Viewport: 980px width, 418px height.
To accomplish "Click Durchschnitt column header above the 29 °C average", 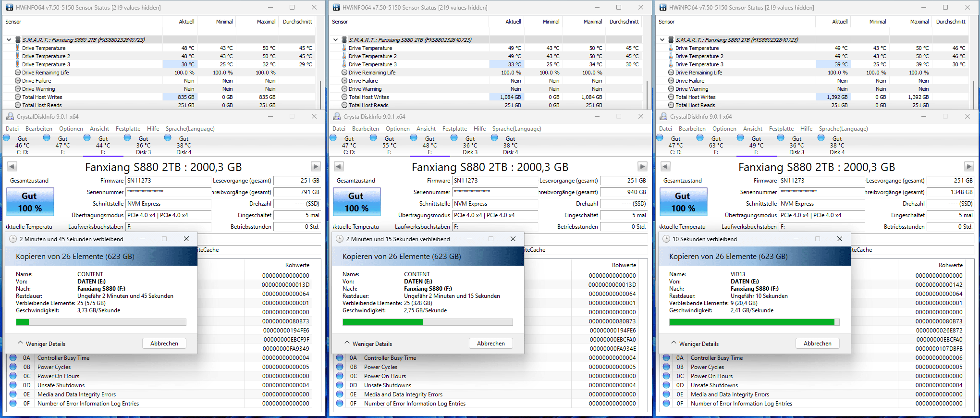I will click(x=297, y=22).
